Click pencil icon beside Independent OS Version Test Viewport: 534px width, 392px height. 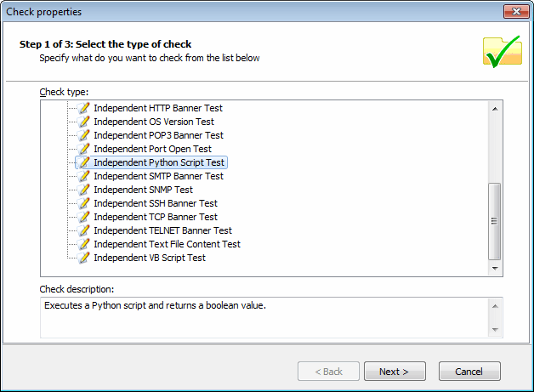click(84, 122)
